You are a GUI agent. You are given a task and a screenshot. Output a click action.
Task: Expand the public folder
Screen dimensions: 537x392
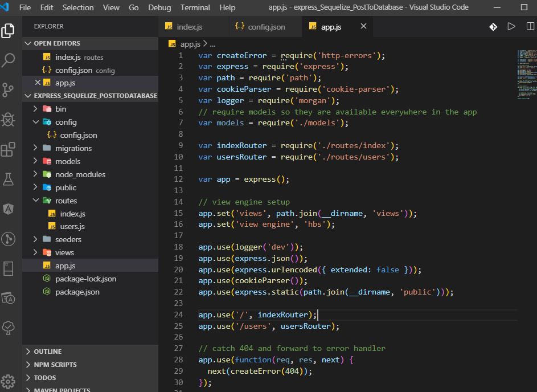click(90, 187)
